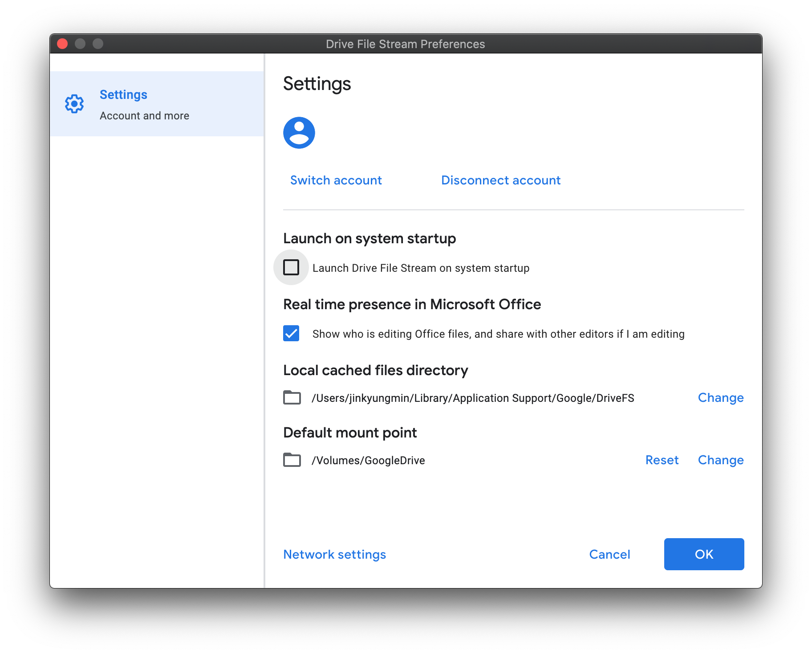Click folder icon beside /Volumes/GoogleDrive
The height and width of the screenshot is (654, 812).
[x=292, y=460]
